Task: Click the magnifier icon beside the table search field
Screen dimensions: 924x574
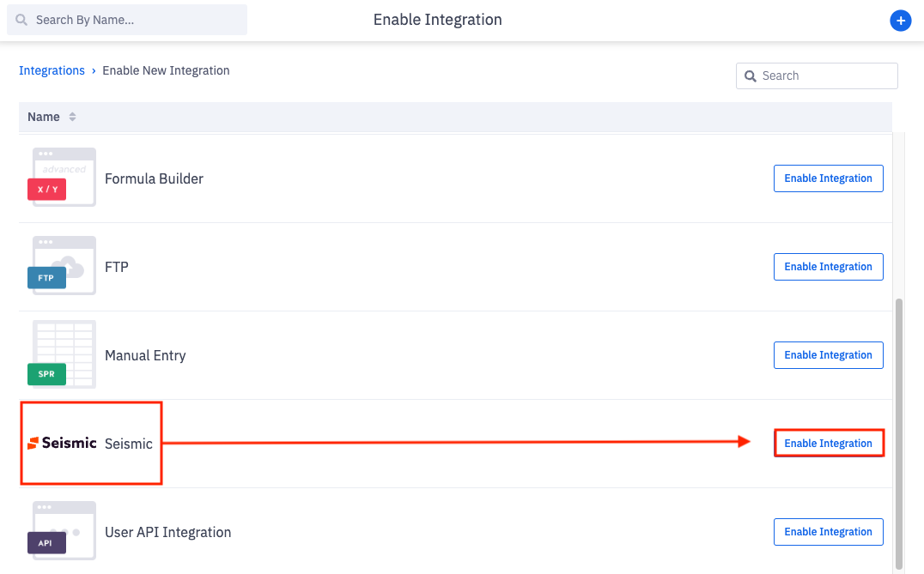Action: point(751,76)
